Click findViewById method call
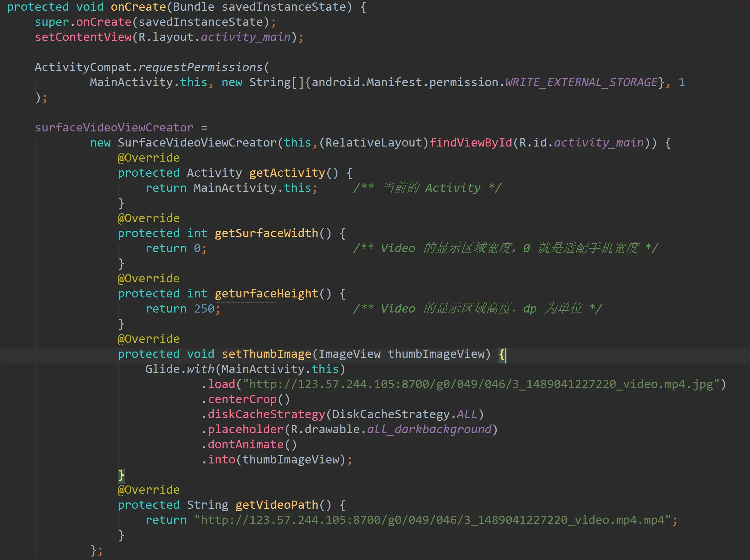 [470, 143]
